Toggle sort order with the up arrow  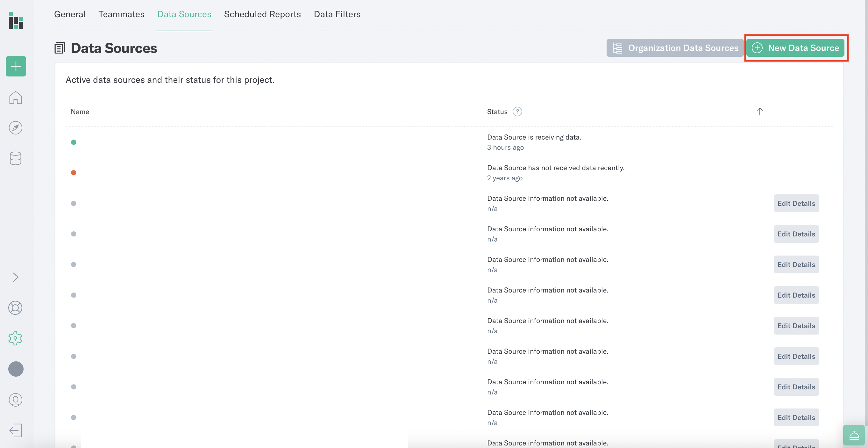pos(759,111)
